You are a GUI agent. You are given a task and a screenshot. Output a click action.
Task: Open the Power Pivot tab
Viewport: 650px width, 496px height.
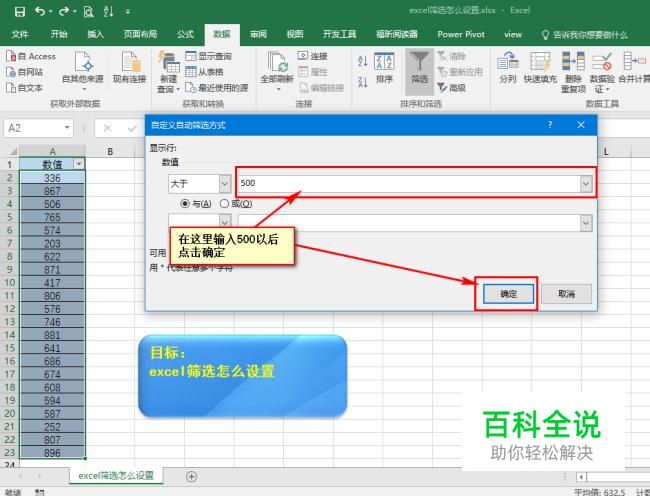pos(461,34)
